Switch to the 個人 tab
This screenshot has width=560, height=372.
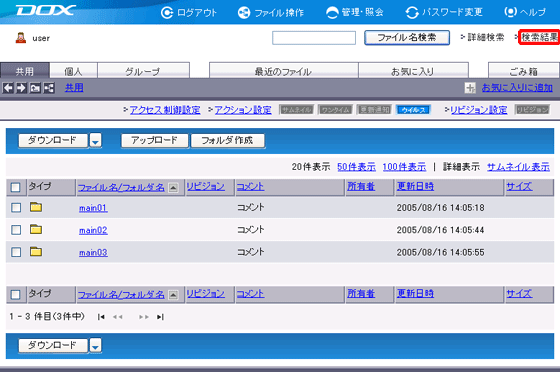coord(73,71)
